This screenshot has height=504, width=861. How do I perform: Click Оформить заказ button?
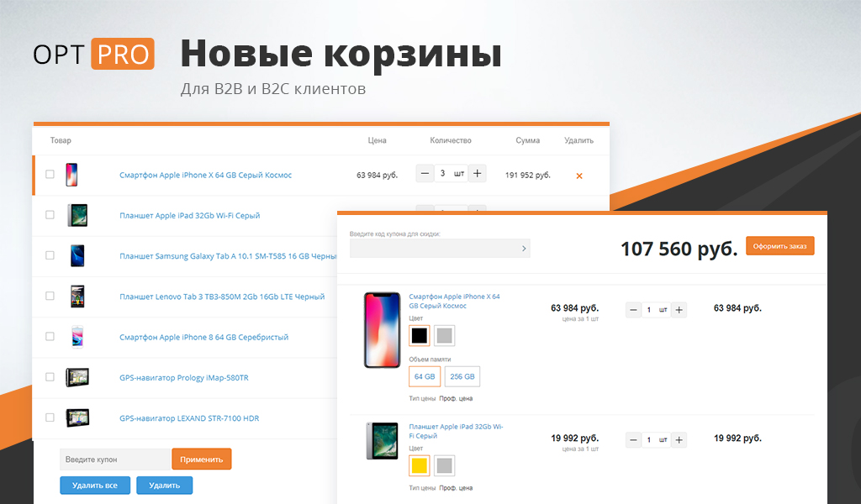tap(779, 246)
